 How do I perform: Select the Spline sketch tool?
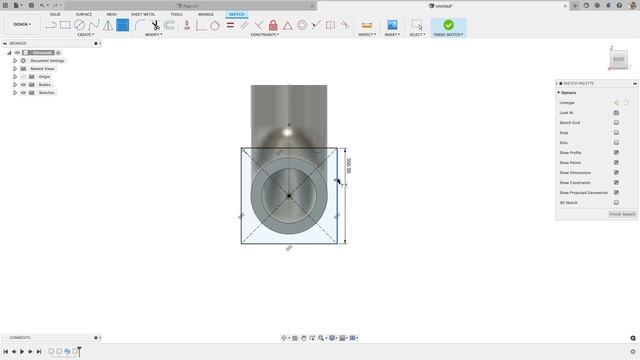click(94, 25)
